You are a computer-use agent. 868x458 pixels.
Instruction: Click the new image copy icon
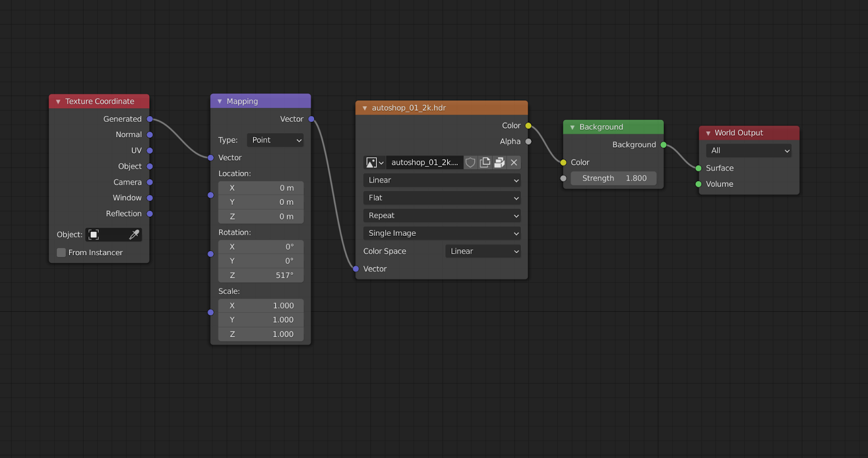(x=485, y=163)
